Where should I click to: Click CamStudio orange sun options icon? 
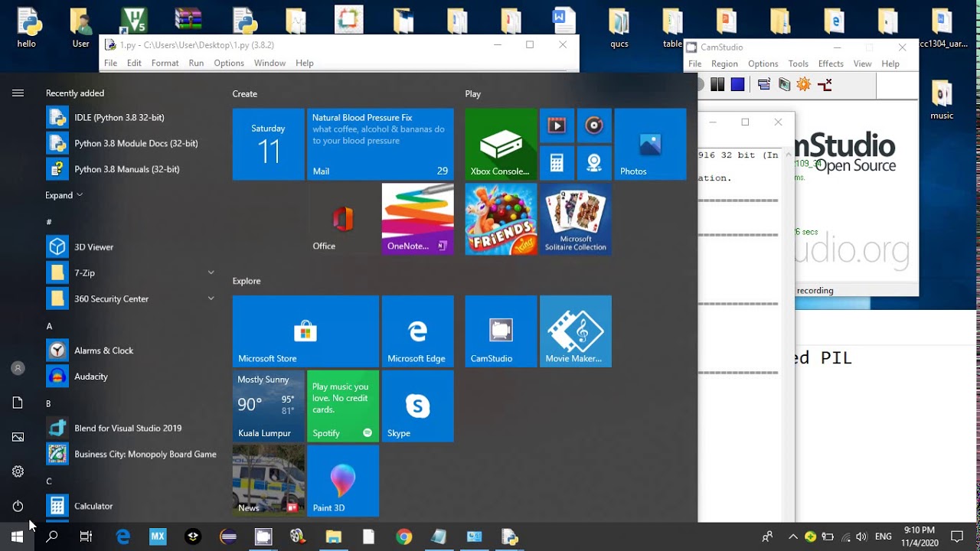pyautogui.click(x=804, y=84)
